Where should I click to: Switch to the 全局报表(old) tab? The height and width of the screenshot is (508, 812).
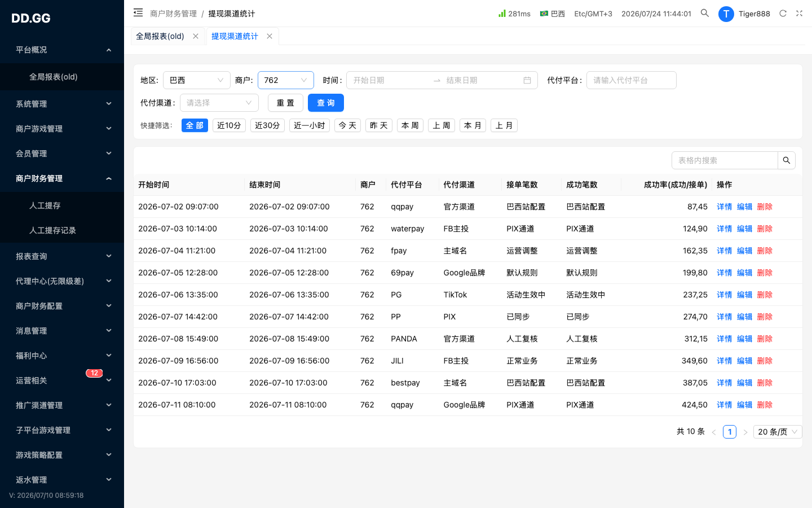pyautogui.click(x=160, y=36)
